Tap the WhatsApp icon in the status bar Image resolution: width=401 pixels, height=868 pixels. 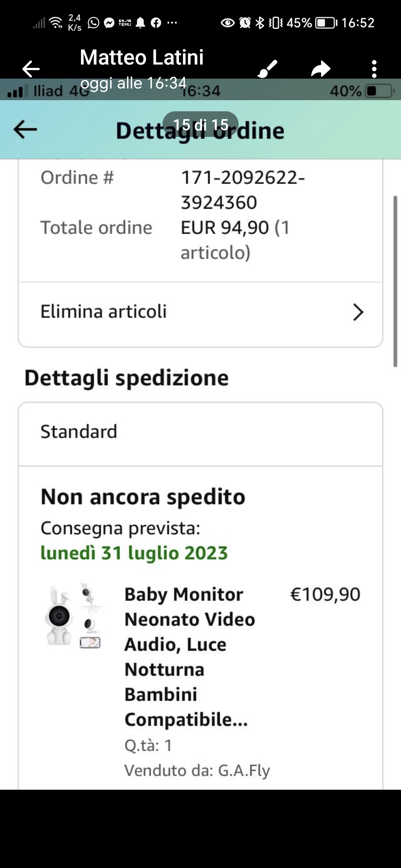coord(94,23)
